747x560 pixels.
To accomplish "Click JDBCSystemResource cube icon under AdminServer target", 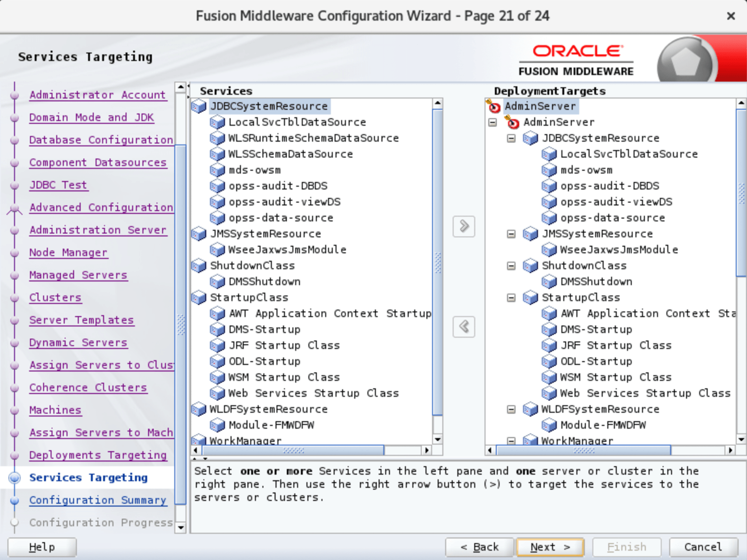I will point(530,138).
